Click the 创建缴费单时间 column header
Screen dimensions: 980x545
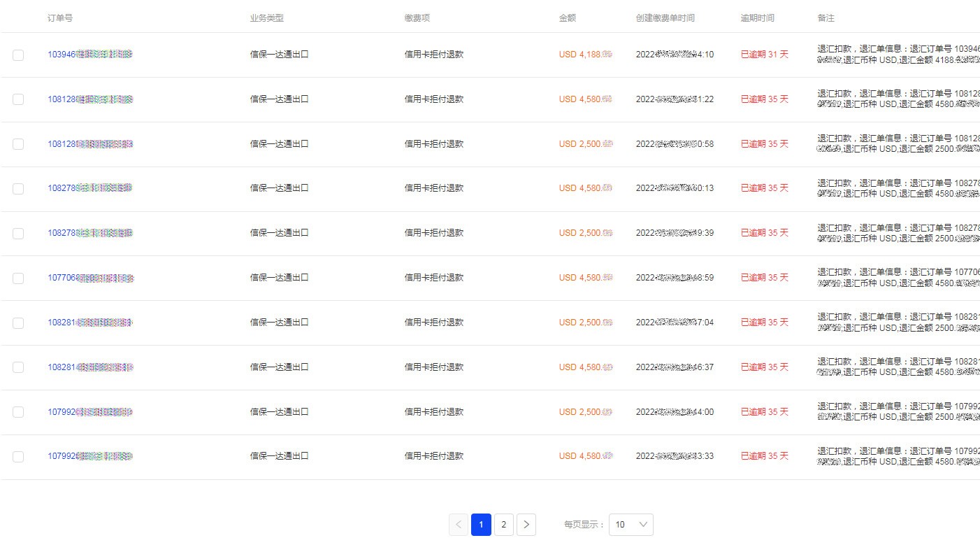tap(665, 17)
